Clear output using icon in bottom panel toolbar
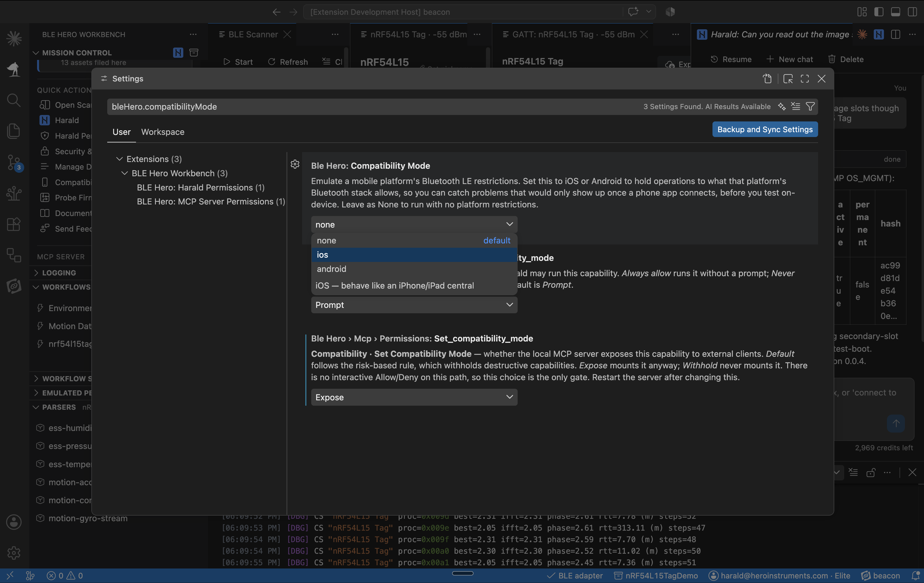The height and width of the screenshot is (583, 924). click(x=853, y=472)
